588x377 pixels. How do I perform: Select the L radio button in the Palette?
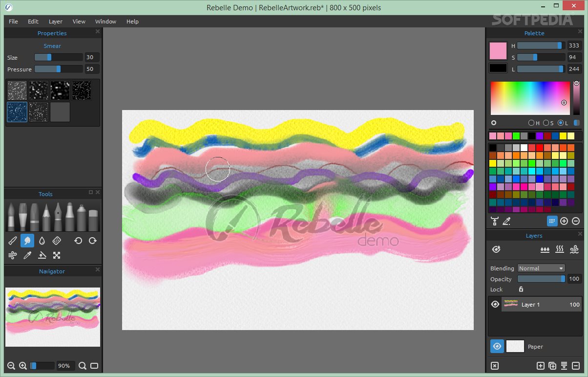[561, 122]
